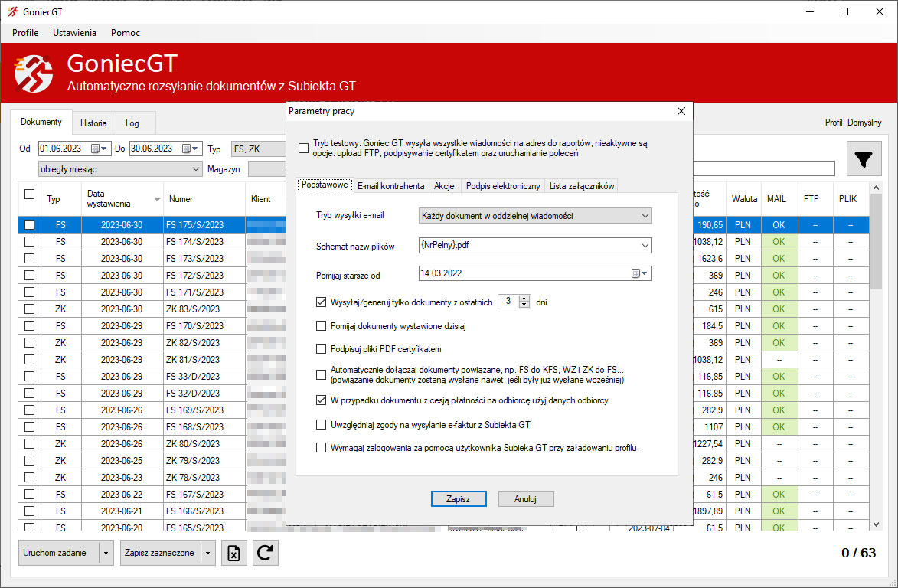The width and height of the screenshot is (898, 588).
Task: Click Zapisz button
Action: pyautogui.click(x=459, y=499)
